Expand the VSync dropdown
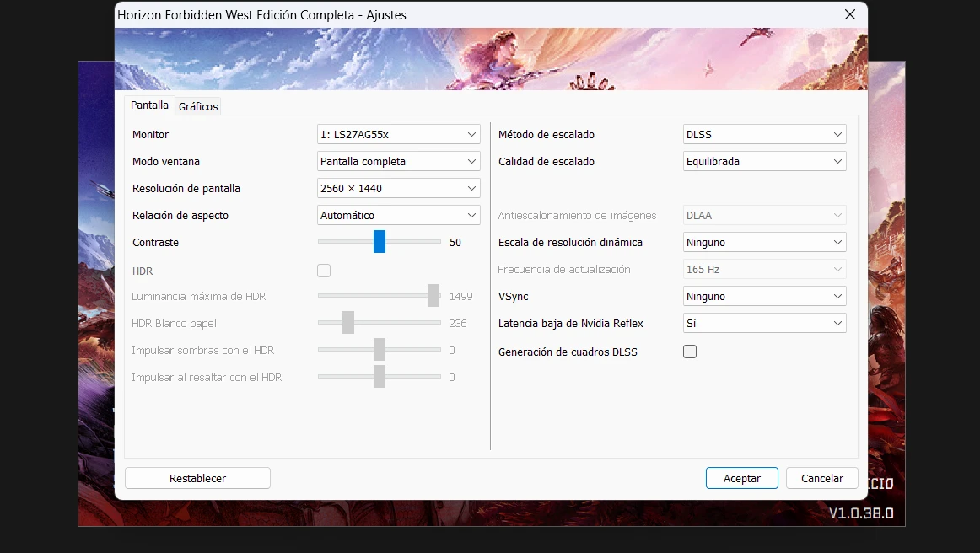Screen dimensions: 980x553 764,297
